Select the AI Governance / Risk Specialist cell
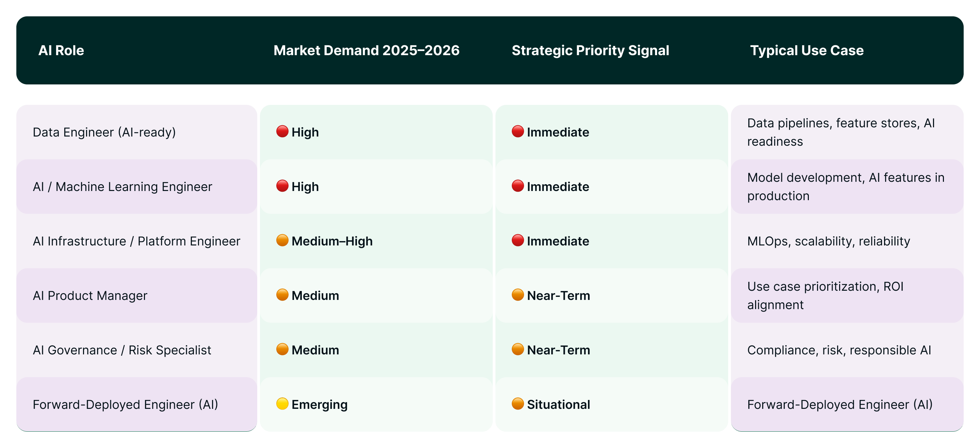 122,350
